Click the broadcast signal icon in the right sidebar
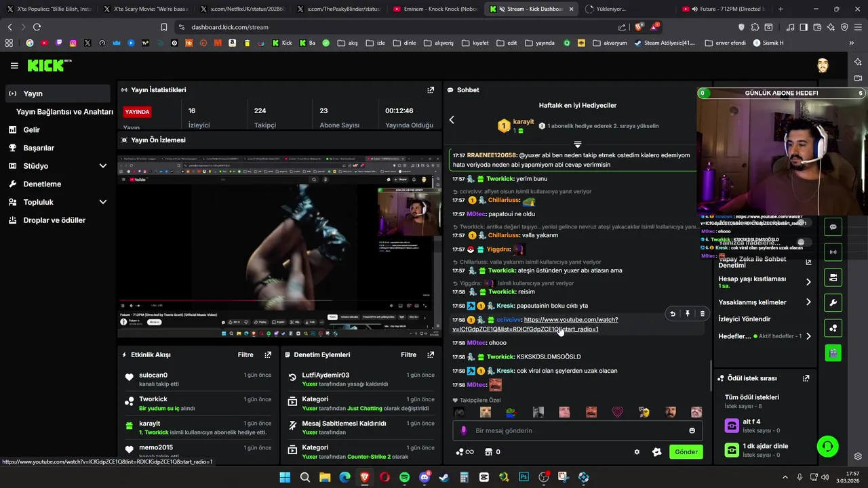Image resolution: width=868 pixels, height=488 pixels. (833, 252)
